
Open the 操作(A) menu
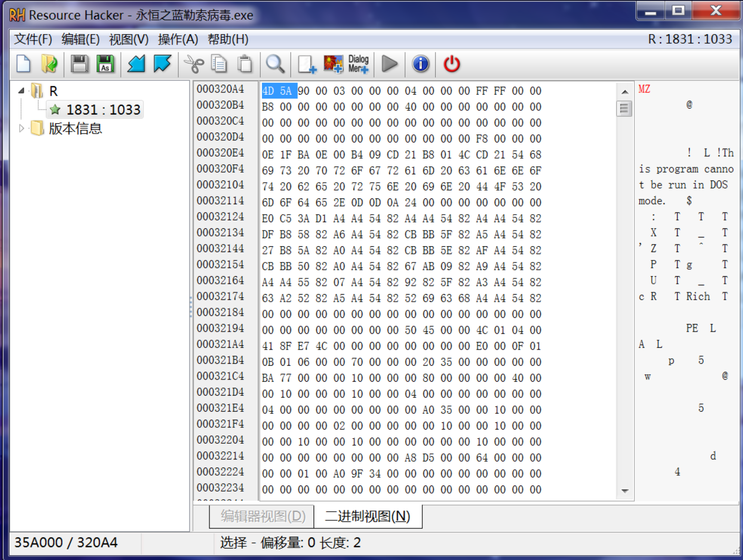(178, 39)
